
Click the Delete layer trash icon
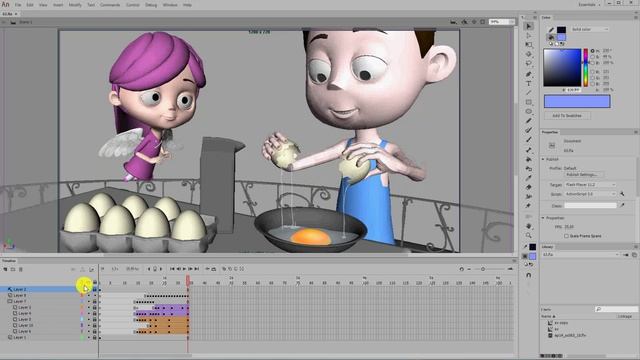pos(20,269)
